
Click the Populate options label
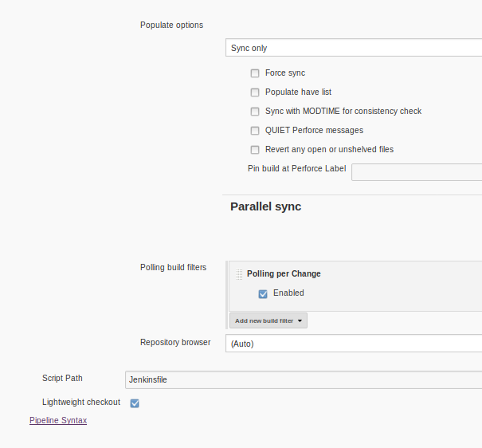point(171,25)
